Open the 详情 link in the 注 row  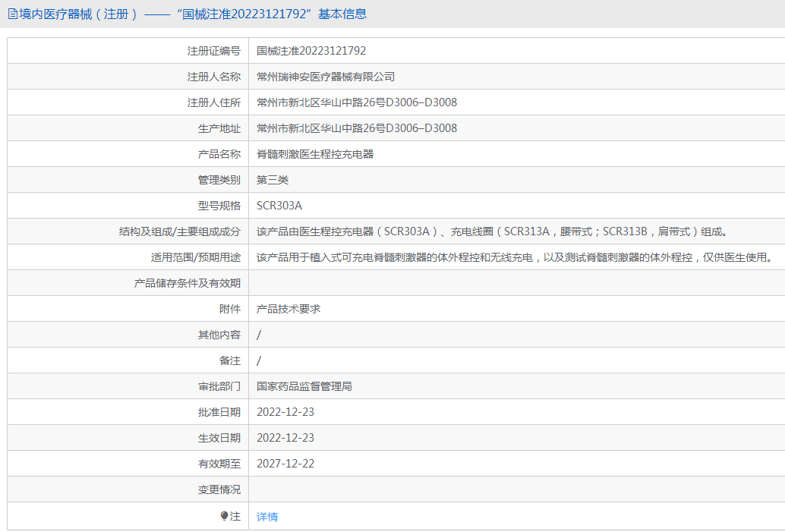pos(266,517)
